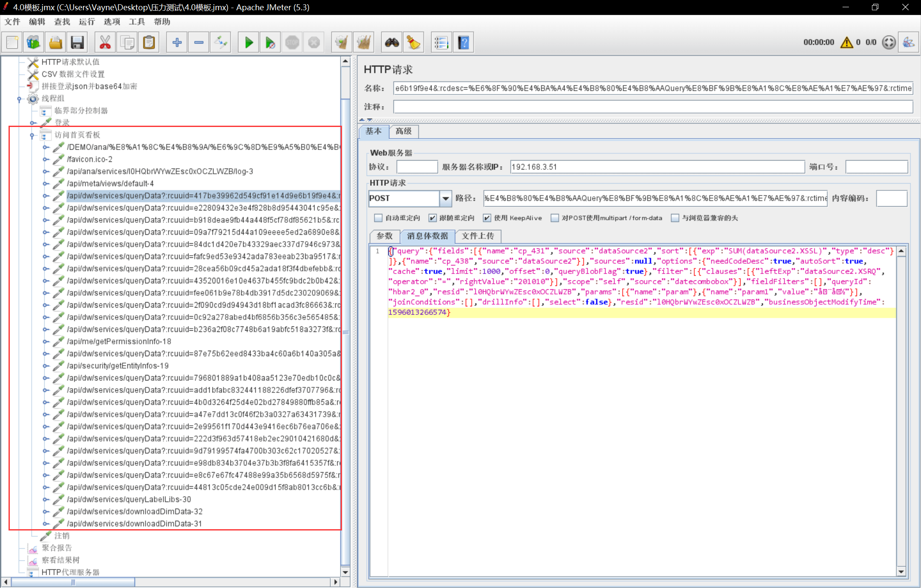Toggle the 对POST使用multipart / form-data checkbox

click(x=555, y=218)
